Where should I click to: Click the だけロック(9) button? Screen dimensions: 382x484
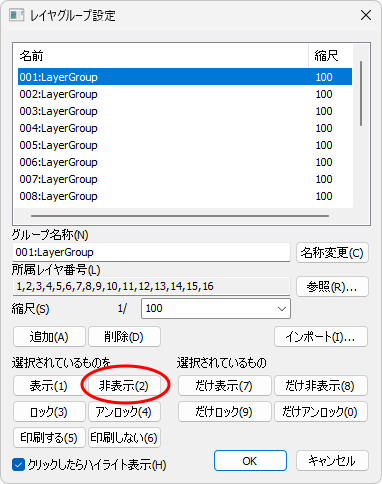[225, 412]
